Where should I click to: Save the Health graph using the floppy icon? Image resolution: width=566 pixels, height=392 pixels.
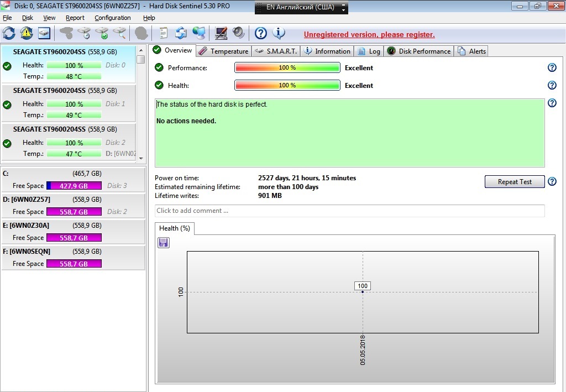coord(164,243)
